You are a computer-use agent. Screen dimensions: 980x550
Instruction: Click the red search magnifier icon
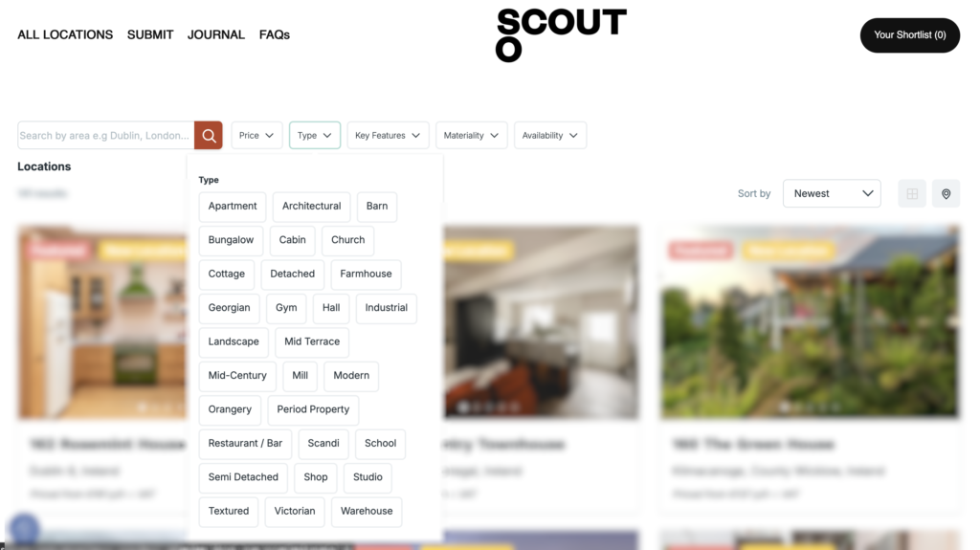[x=208, y=135]
